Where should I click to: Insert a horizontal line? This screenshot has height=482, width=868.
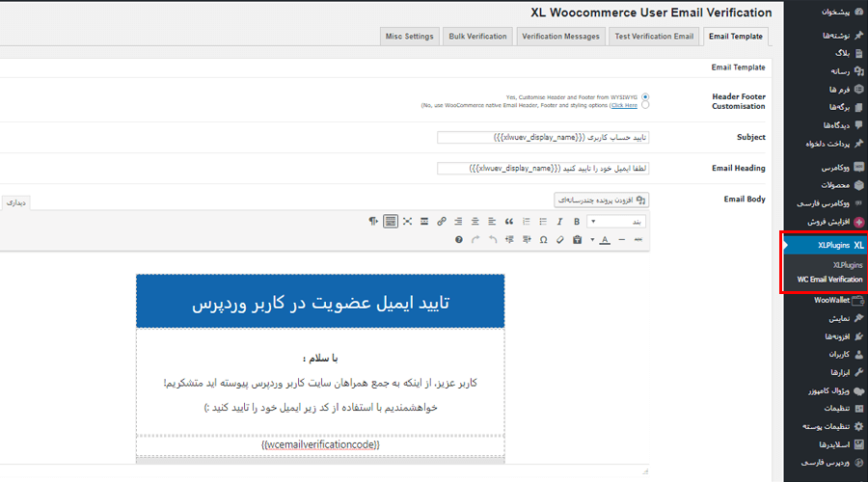(622, 240)
